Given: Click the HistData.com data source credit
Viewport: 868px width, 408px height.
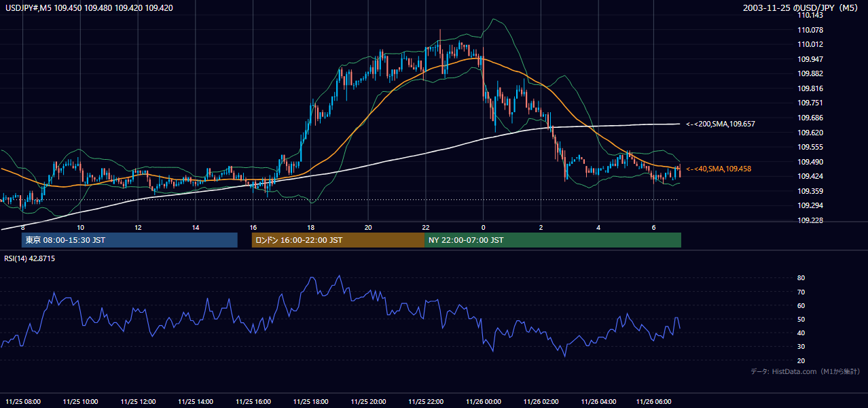Looking at the screenshot, I should (x=806, y=371).
